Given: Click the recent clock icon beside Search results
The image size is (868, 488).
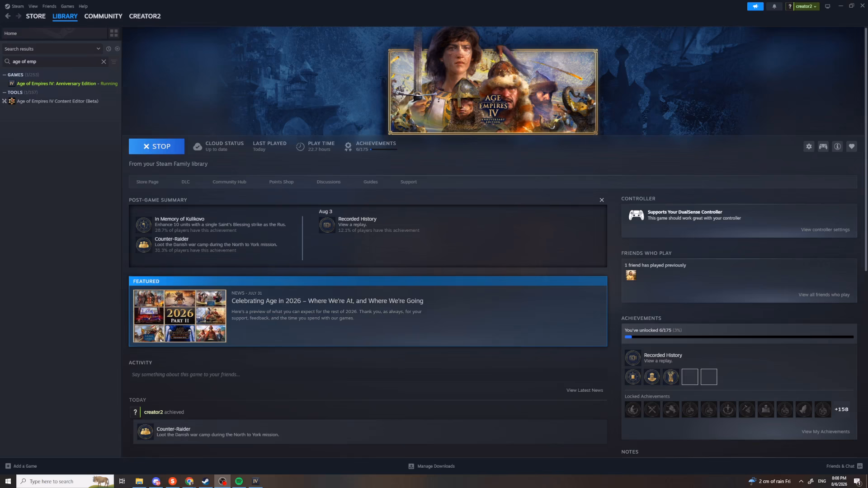Looking at the screenshot, I should [108, 49].
